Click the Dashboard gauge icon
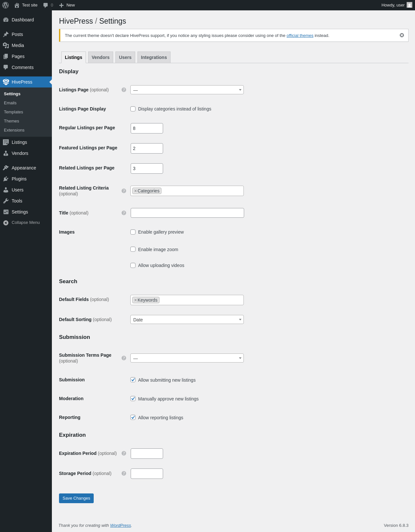 6,20
